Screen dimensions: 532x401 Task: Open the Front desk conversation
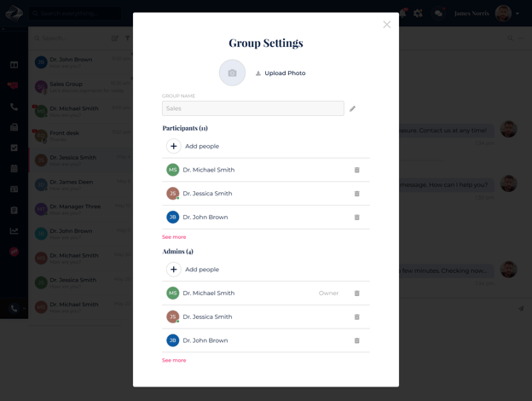(65, 133)
